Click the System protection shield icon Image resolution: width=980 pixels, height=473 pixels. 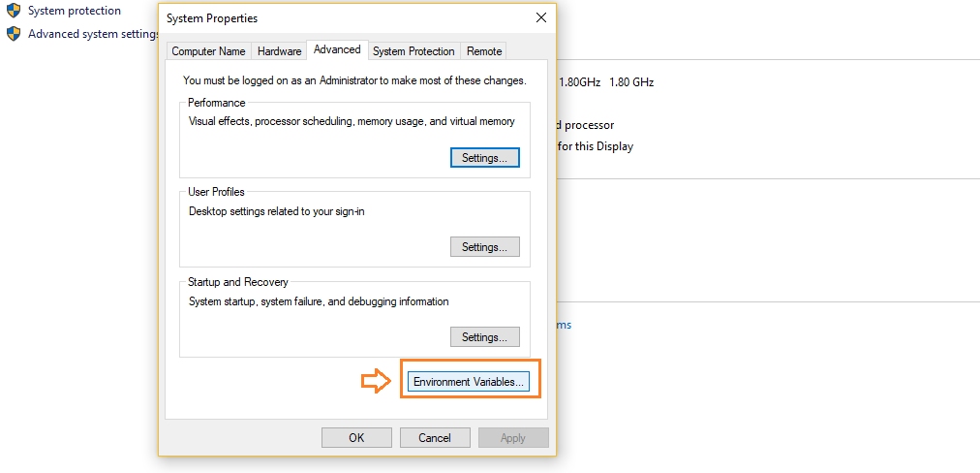click(14, 11)
